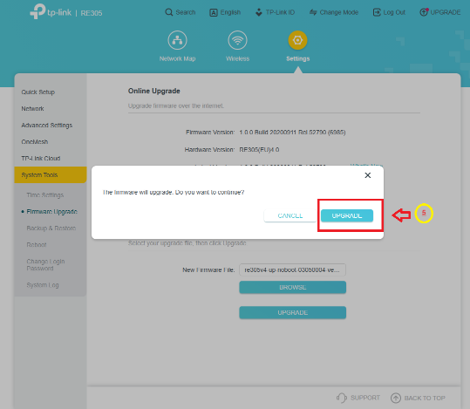This screenshot has height=409, width=470.
Task: Collapse the System Tools menu section
Action: [50, 175]
